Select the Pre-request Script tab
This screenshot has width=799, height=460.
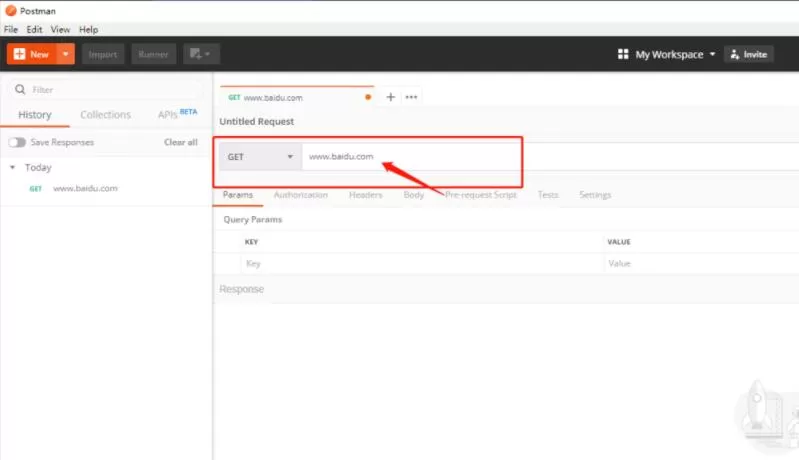(x=481, y=195)
